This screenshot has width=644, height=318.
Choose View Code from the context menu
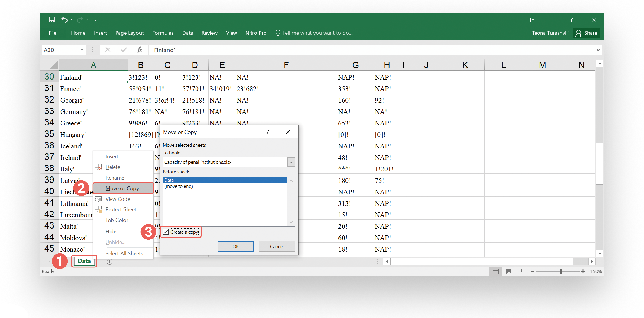(x=124, y=199)
